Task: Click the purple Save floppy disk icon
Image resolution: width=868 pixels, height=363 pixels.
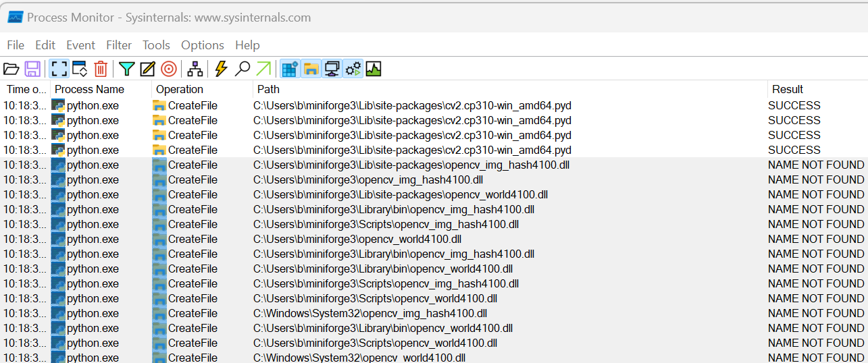Action: (32, 69)
